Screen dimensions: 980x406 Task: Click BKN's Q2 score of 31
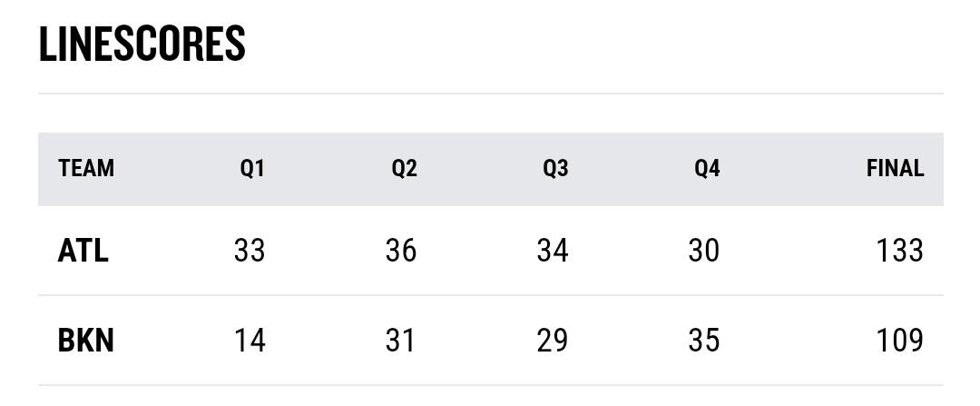[x=401, y=341]
